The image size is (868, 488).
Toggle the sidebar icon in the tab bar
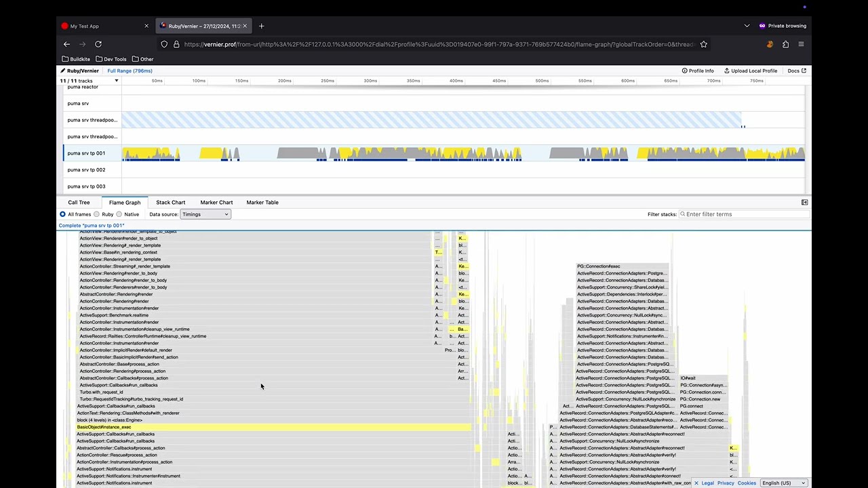805,202
